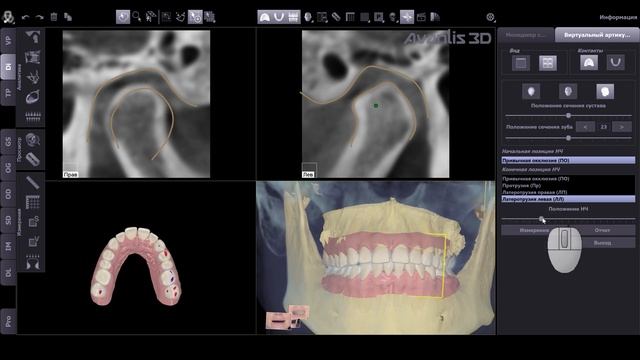Toggle the occlusion grid button in top toolbar
The image size is (640, 360).
coord(293,17)
